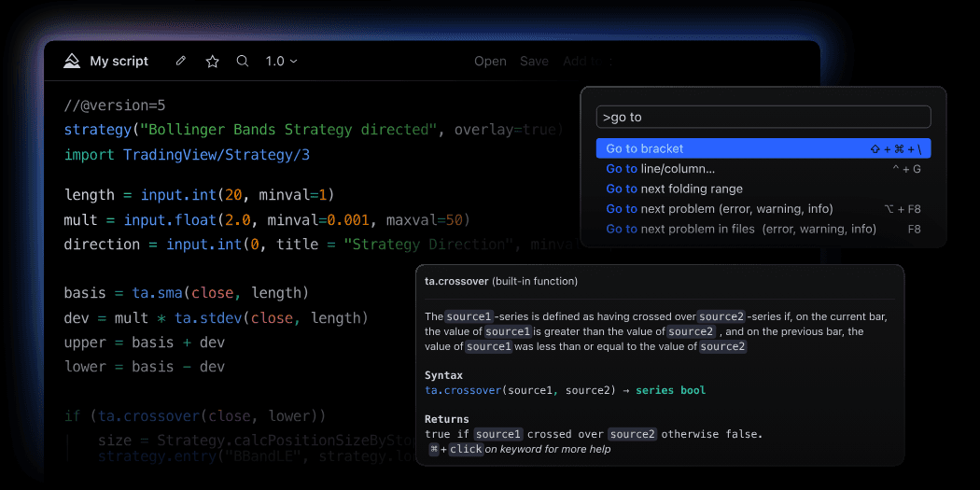Click the length = input.int line
980x490 pixels.
(200, 195)
